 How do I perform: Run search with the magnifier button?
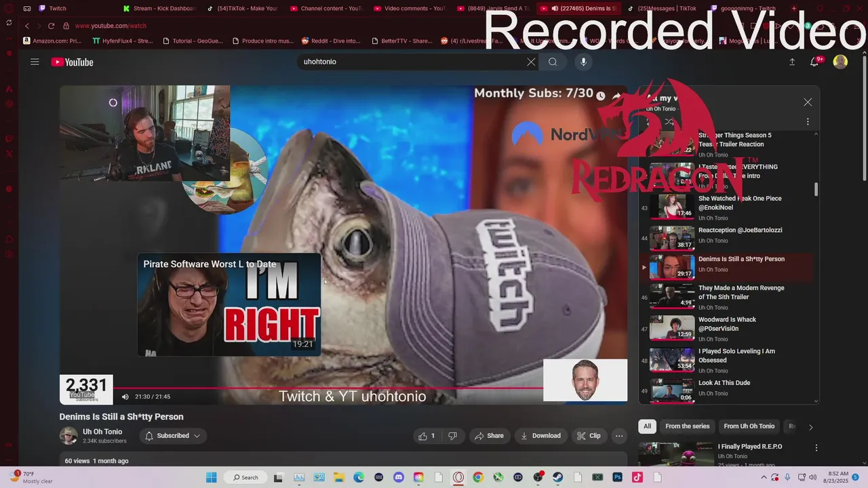[553, 62]
